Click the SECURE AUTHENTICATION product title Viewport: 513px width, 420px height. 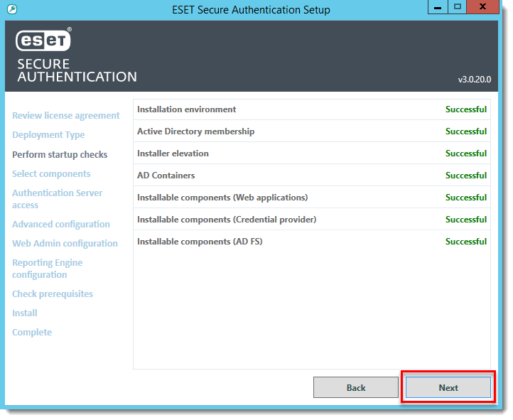pyautogui.click(x=77, y=70)
